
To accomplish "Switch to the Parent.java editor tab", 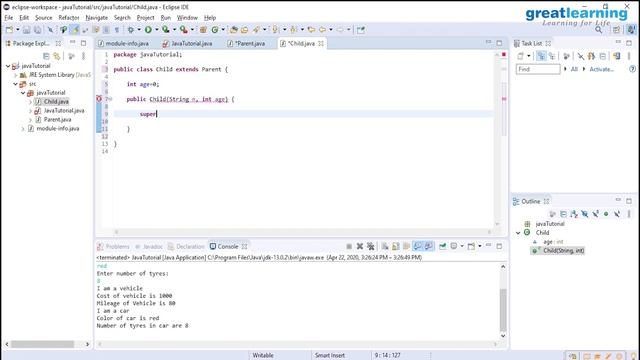I will click(x=246, y=43).
